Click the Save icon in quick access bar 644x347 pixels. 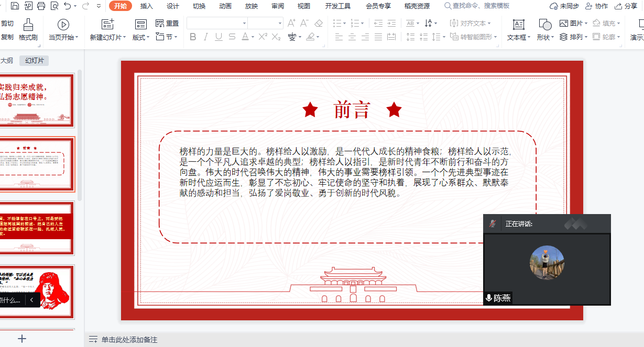[x=15, y=6]
